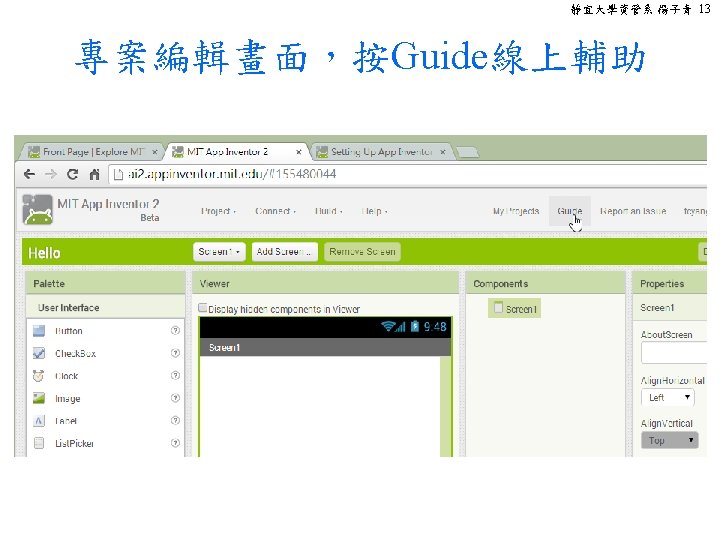Open help for ListPicker component
The height and width of the screenshot is (540, 720).
click(x=175, y=443)
